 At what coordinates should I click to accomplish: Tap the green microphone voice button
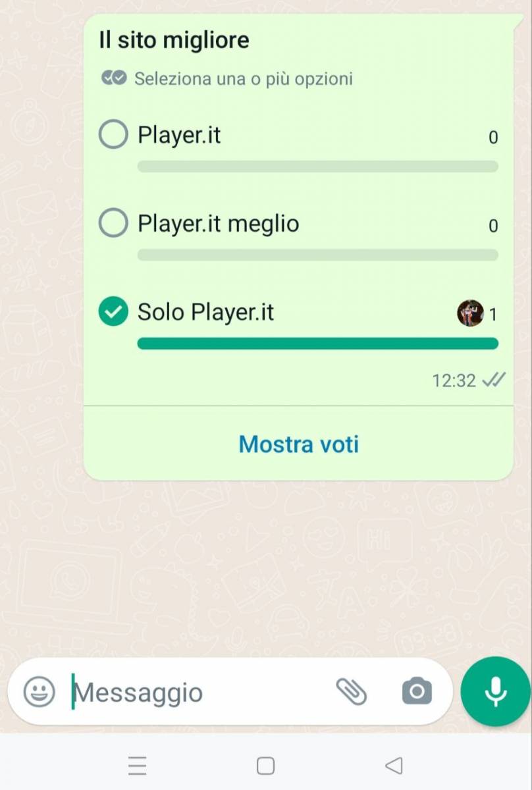pyautogui.click(x=496, y=691)
